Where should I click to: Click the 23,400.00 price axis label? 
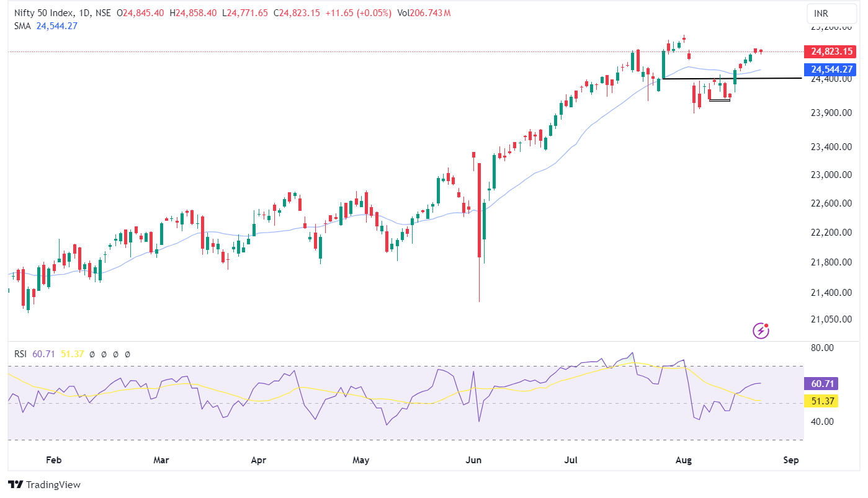tap(831, 147)
